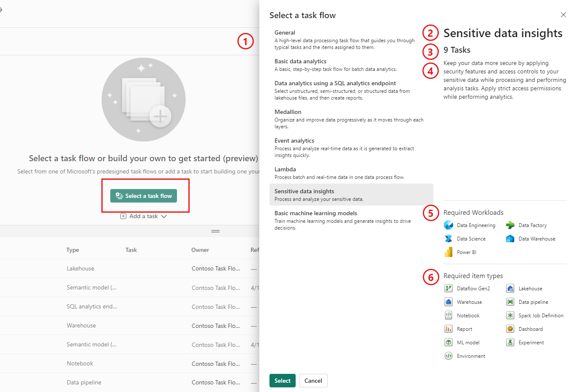The height and width of the screenshot is (392, 574).
Task: Select the Lakehouse row in the list
Action: tap(130, 268)
